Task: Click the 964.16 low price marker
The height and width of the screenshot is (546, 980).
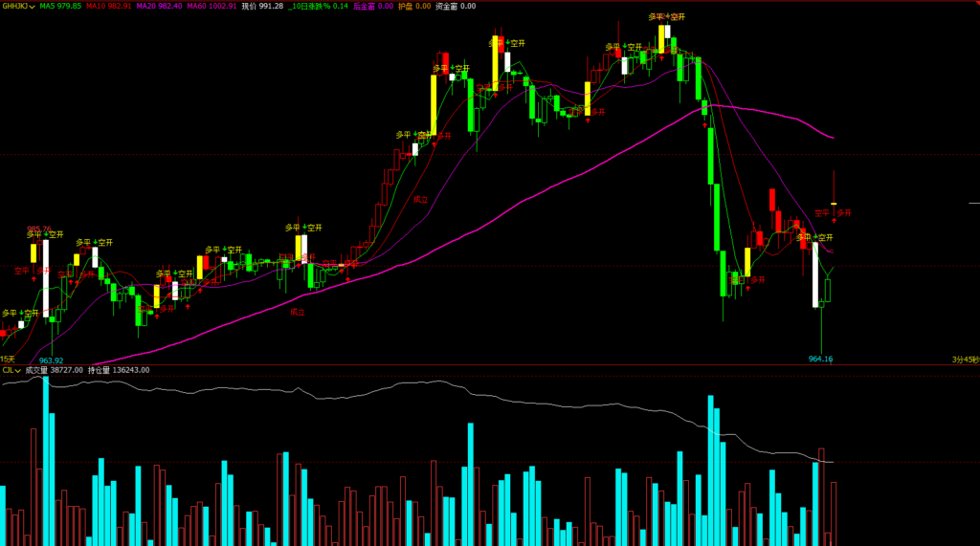Action: click(x=820, y=360)
